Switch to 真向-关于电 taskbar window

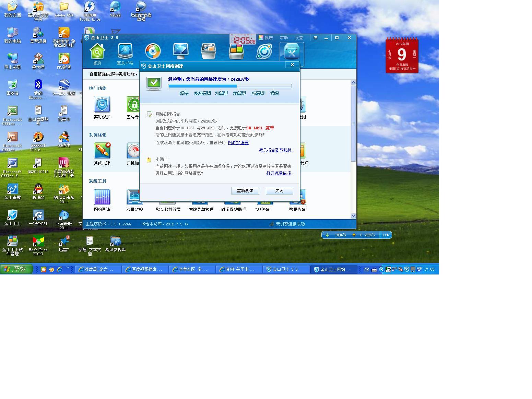[239, 270]
